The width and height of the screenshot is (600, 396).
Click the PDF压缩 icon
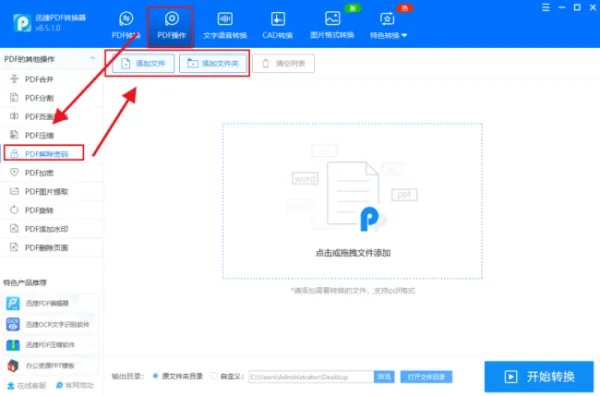tap(14, 135)
